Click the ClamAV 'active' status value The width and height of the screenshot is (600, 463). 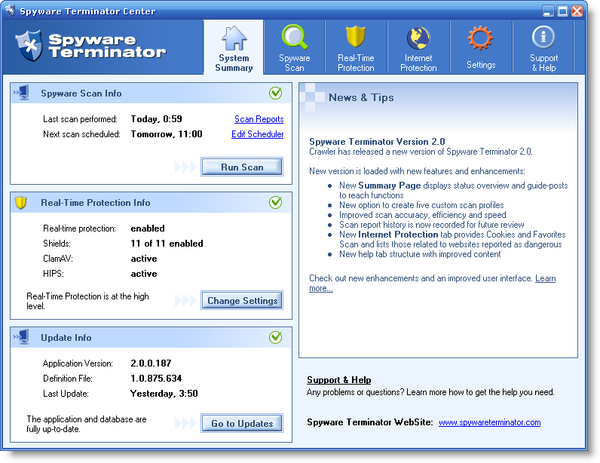(x=144, y=259)
